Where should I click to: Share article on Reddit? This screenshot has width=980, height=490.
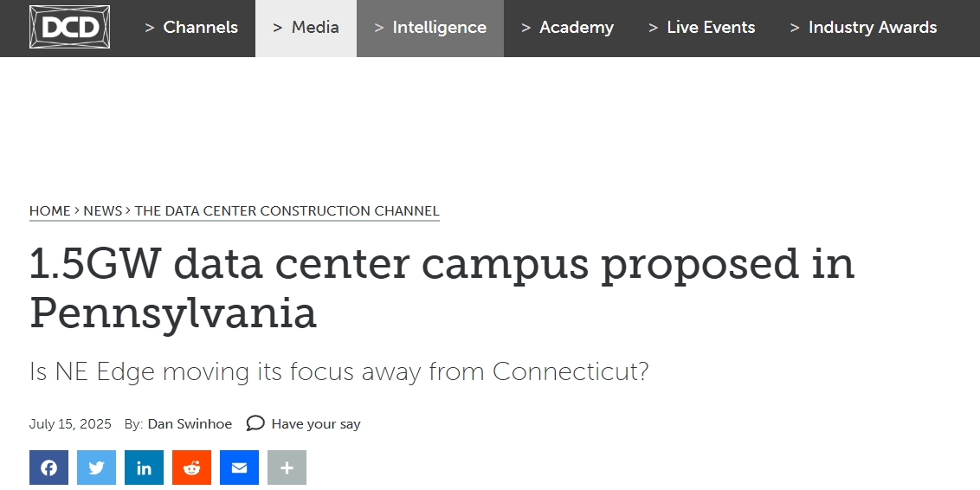tap(191, 467)
